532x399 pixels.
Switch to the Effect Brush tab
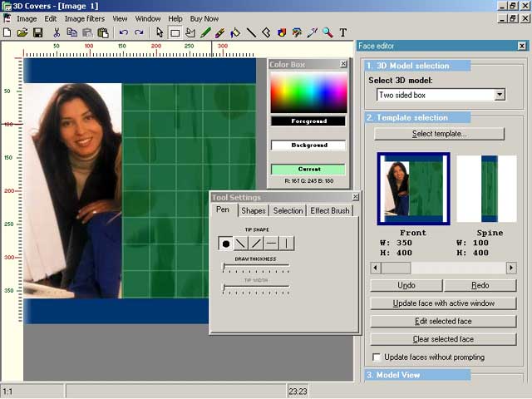point(330,210)
